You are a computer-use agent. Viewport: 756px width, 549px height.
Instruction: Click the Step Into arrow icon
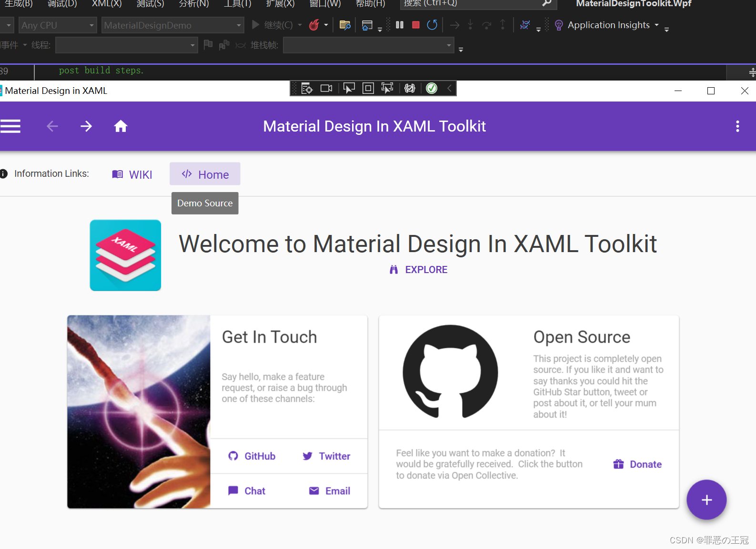(470, 25)
